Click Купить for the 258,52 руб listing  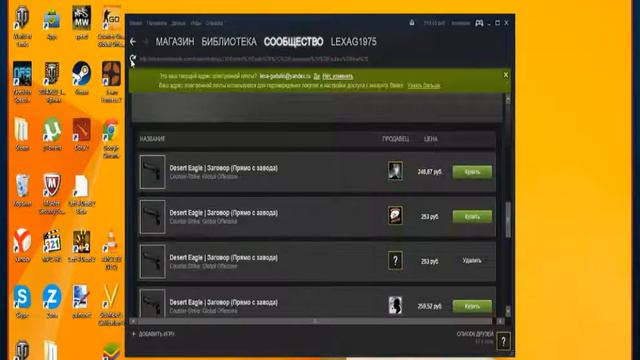472,306
